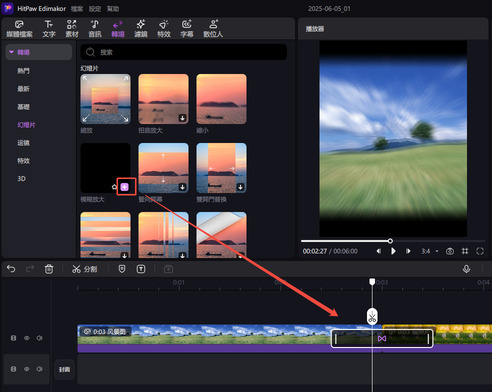Mute the bottom track speaker icon
Viewport: 492px width, 392px height.
pos(40,369)
